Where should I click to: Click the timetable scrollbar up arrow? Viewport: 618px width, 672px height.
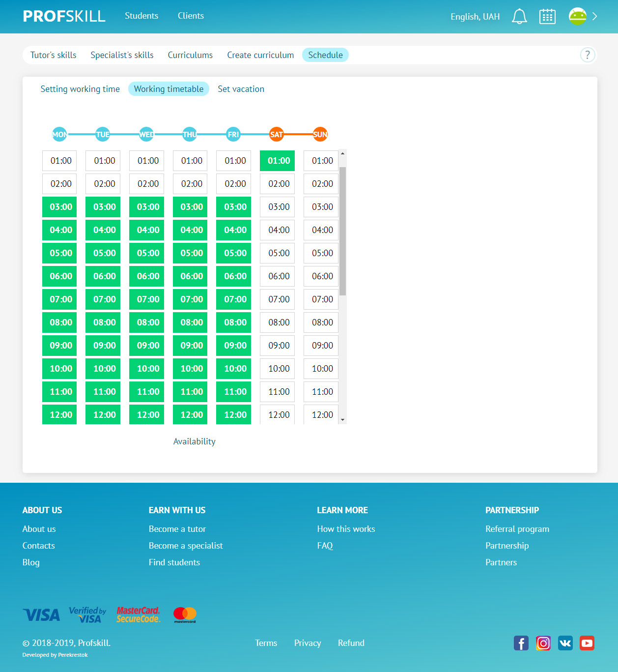[342, 153]
